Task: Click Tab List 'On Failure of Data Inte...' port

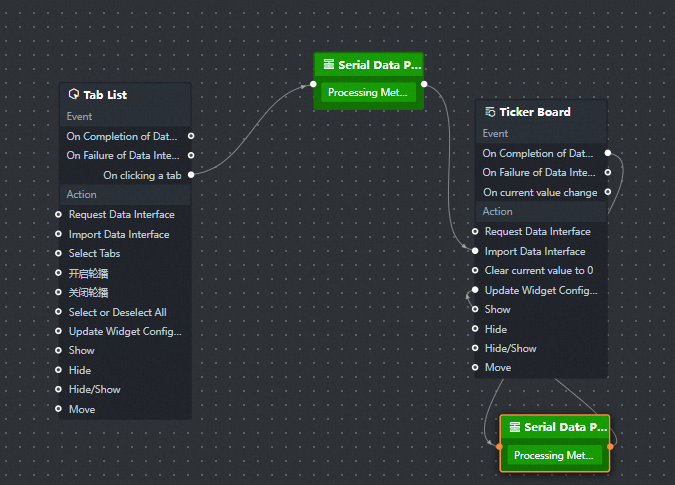Action: tap(191, 155)
